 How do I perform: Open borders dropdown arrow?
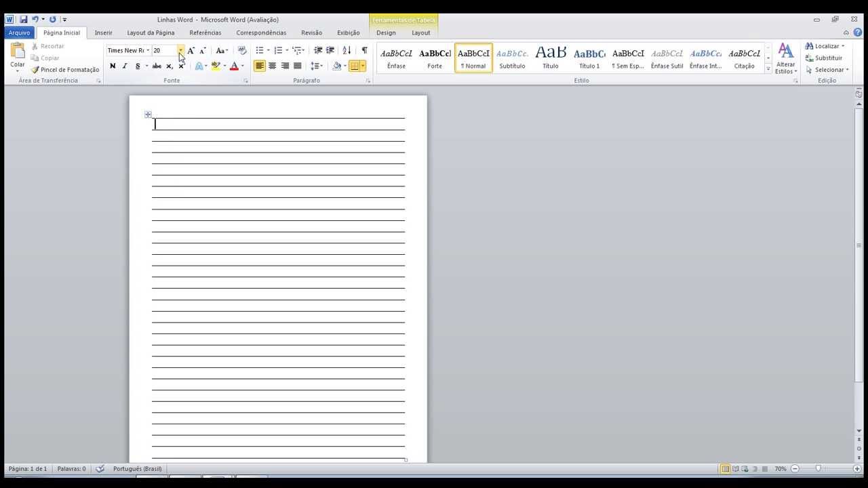click(x=363, y=66)
